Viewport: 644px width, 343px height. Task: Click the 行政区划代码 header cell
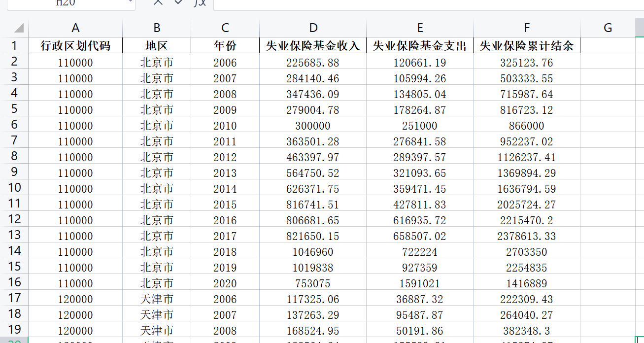(75, 46)
